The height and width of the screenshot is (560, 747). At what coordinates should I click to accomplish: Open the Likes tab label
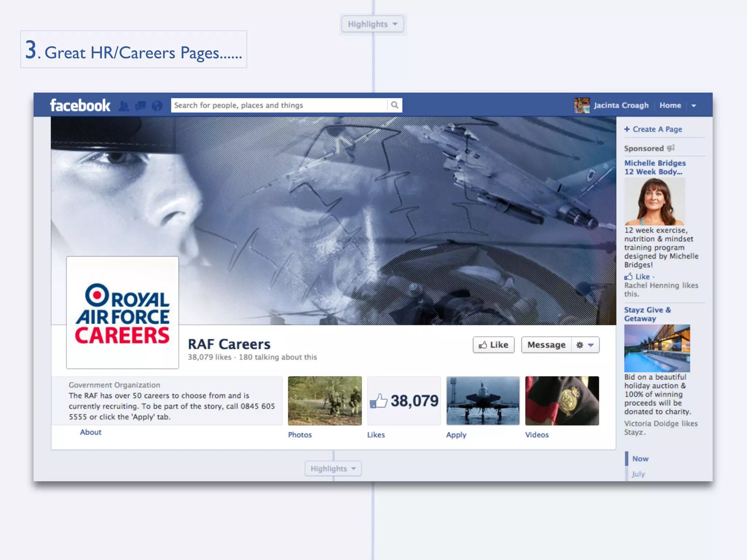pos(376,435)
